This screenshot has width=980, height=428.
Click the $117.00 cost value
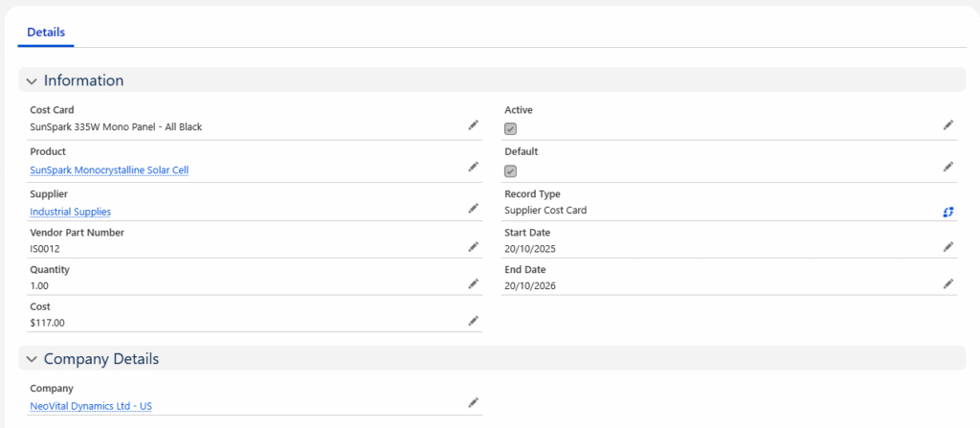48,324
